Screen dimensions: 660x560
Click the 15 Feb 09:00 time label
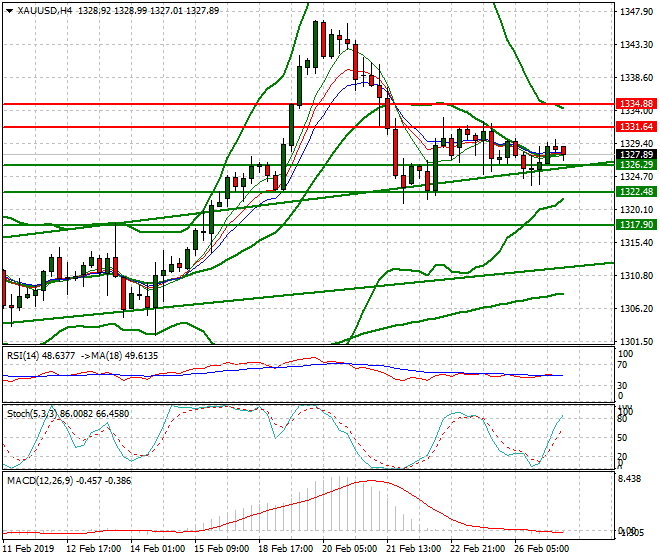pyautogui.click(x=221, y=549)
